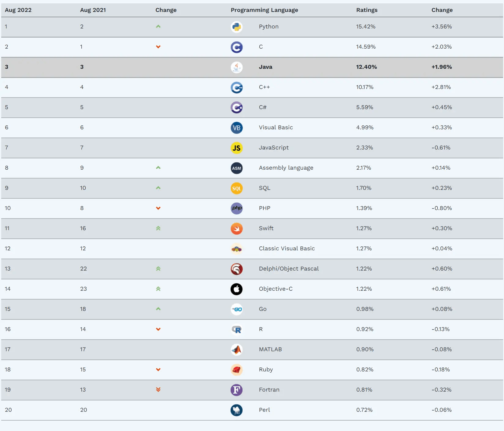Click the green up arrow beside Python
Image resolution: width=504 pixels, height=431 pixels.
click(x=158, y=27)
